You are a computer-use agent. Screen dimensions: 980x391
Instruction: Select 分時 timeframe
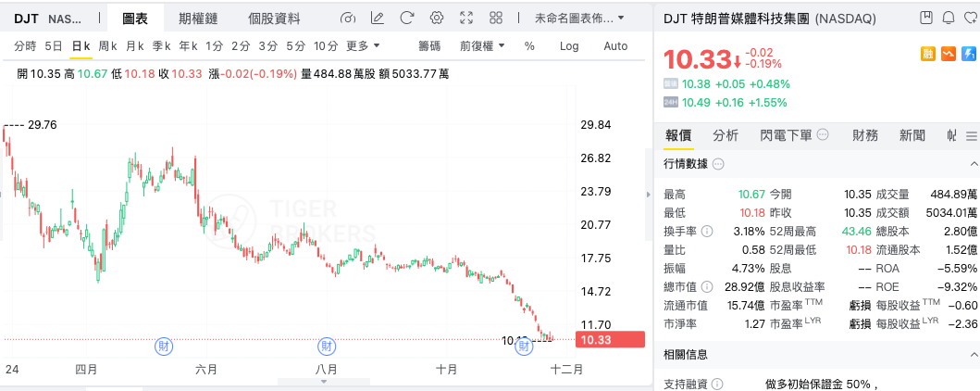coord(26,45)
